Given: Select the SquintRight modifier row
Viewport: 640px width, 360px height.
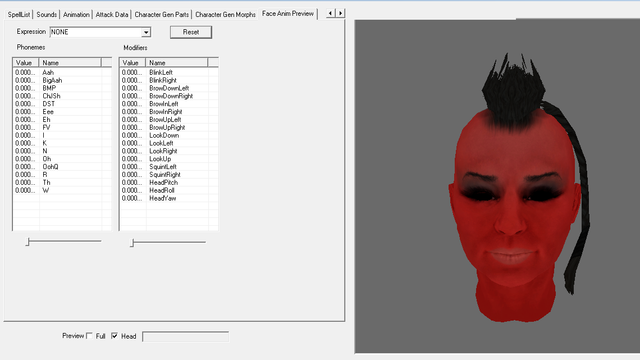Looking at the screenshot, I should tap(169, 174).
